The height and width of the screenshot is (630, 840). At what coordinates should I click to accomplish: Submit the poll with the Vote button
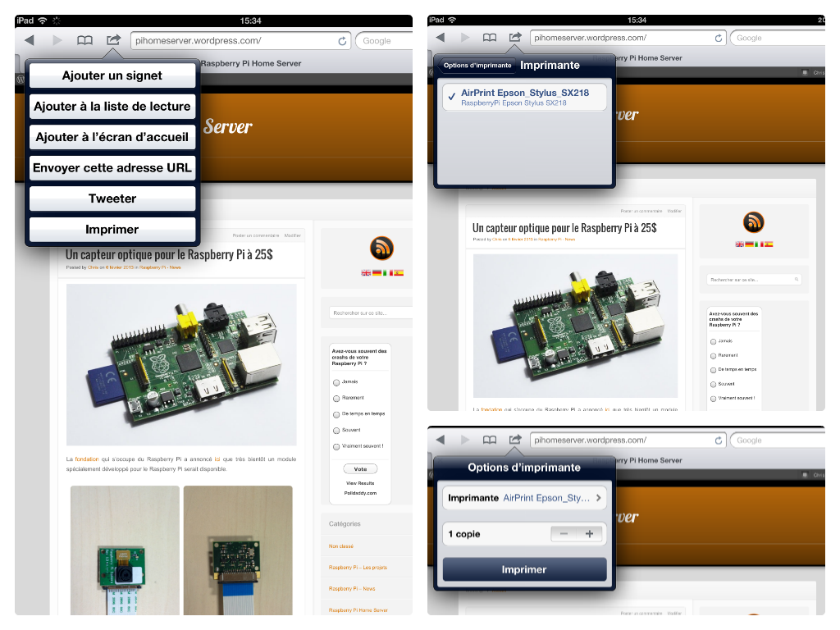[x=361, y=469]
